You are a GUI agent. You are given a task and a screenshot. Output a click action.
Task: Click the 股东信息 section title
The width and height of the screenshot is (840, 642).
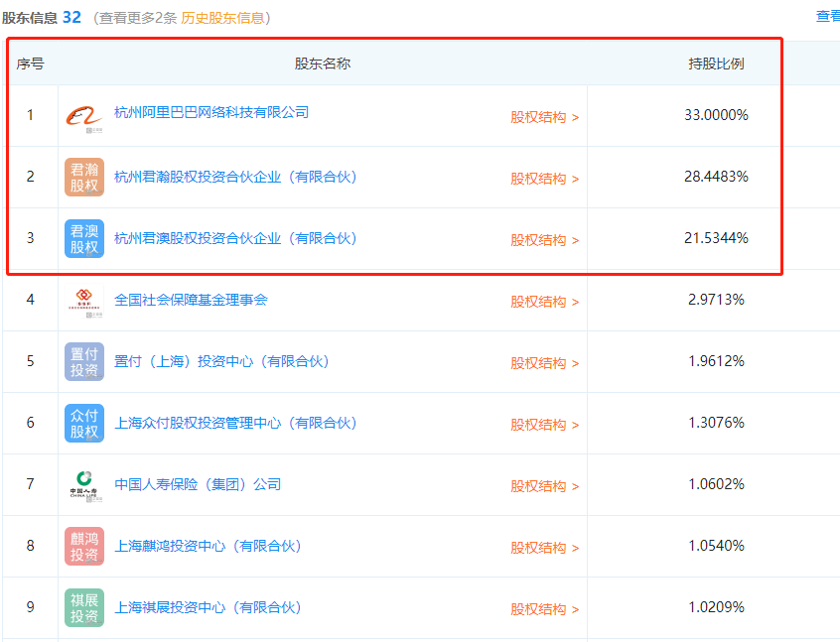(x=30, y=18)
